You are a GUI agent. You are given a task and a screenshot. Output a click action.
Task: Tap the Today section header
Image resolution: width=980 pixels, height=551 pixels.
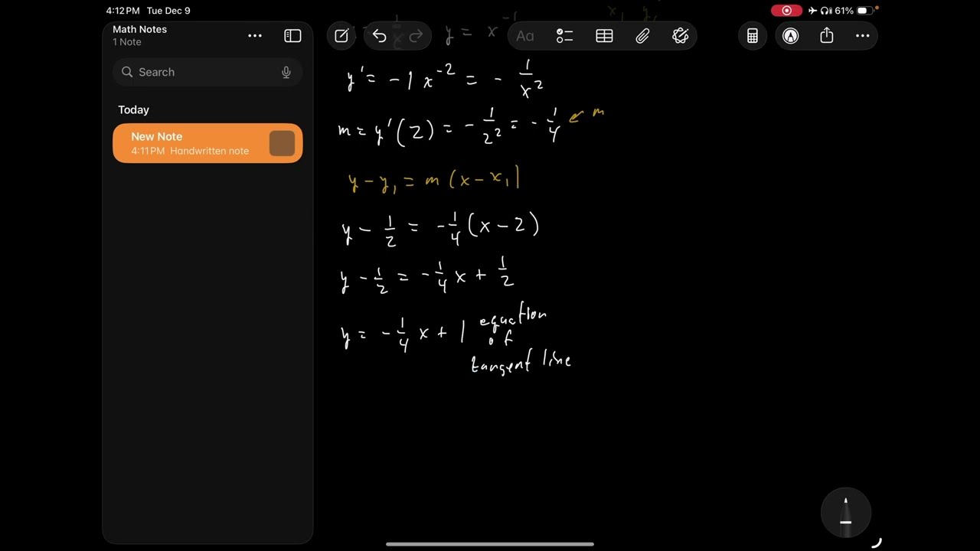point(133,110)
